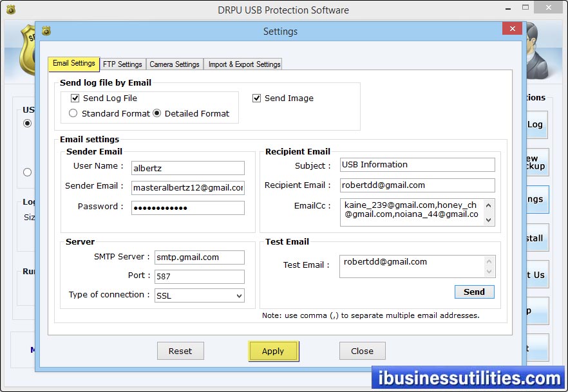
Task: Click up arrow in Test Email scrollbar
Action: click(x=489, y=261)
